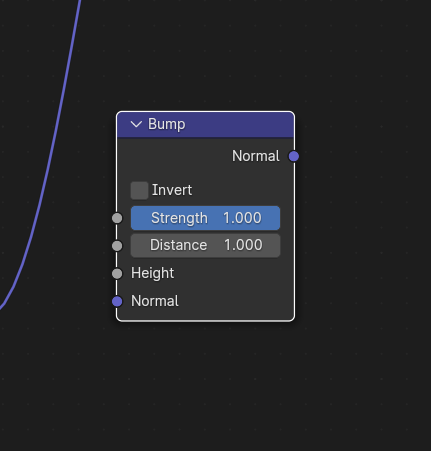Select the Bump node by its title

[167, 124]
